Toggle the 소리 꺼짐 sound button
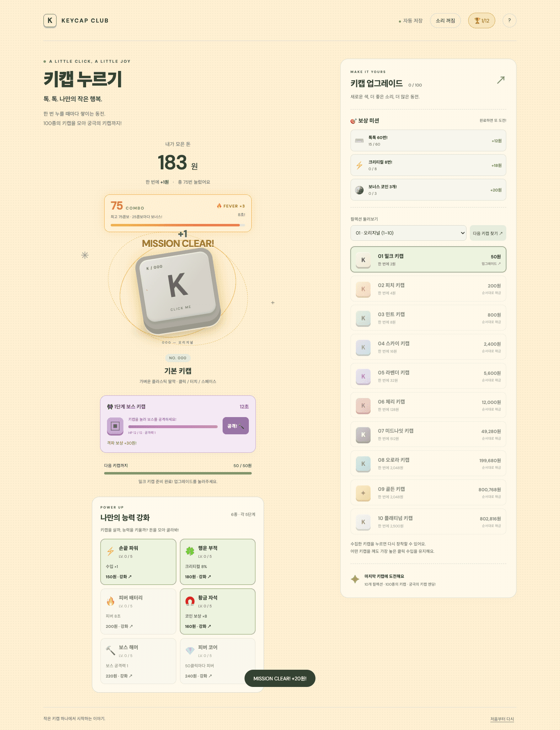 (445, 21)
